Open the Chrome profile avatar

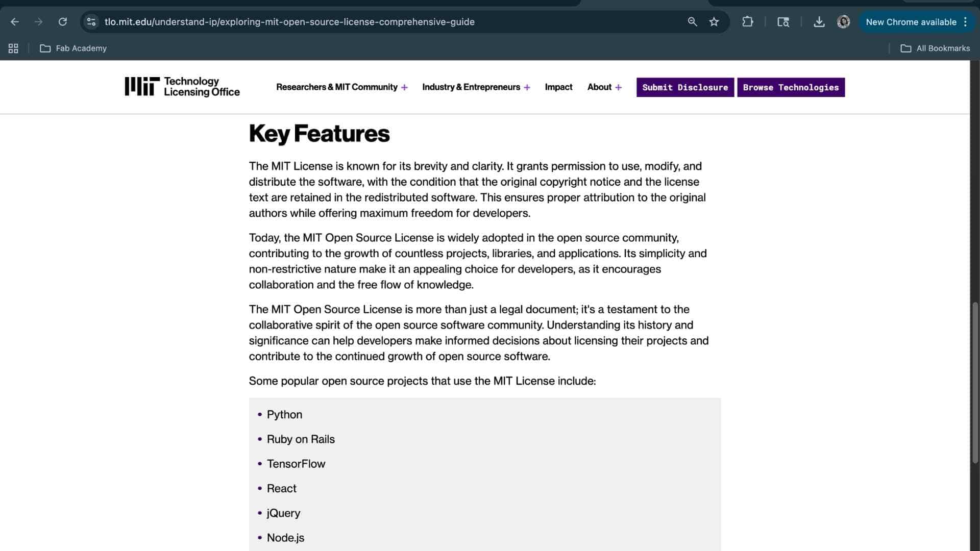click(x=844, y=22)
